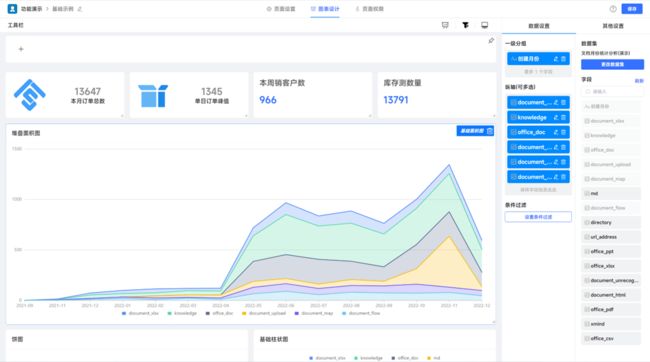Viewport: 650px width, 362px height.
Task: Delete the stacked area chart widget
Action: (x=490, y=131)
